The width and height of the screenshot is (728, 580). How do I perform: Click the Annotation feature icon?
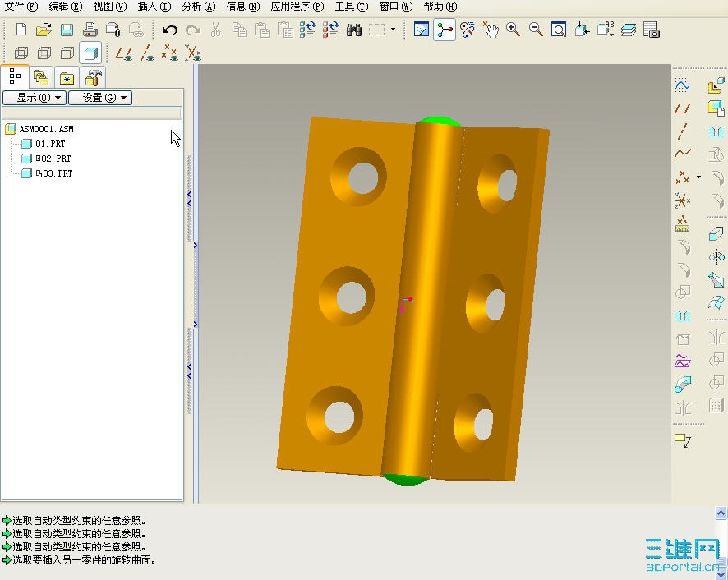(x=683, y=440)
